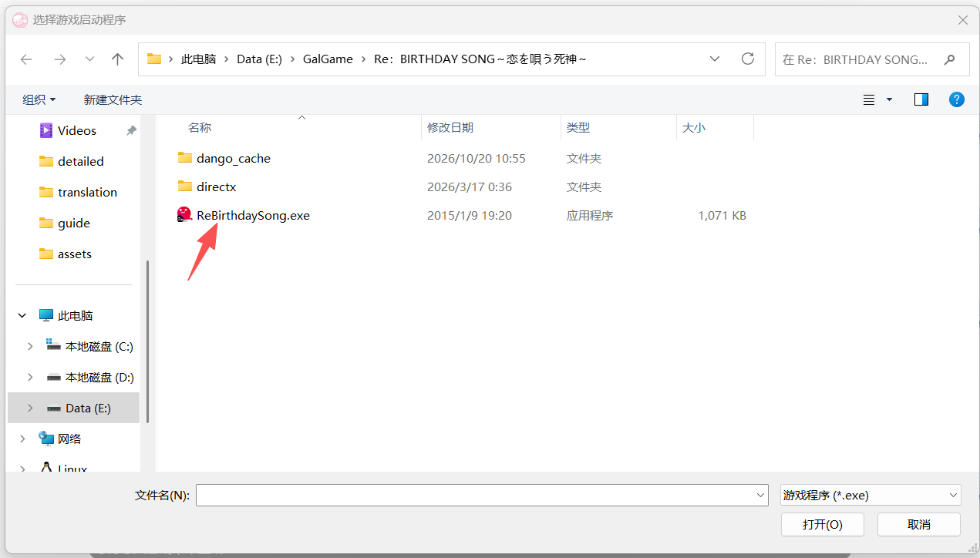
Task: Sort by 大小 column header
Action: point(693,127)
